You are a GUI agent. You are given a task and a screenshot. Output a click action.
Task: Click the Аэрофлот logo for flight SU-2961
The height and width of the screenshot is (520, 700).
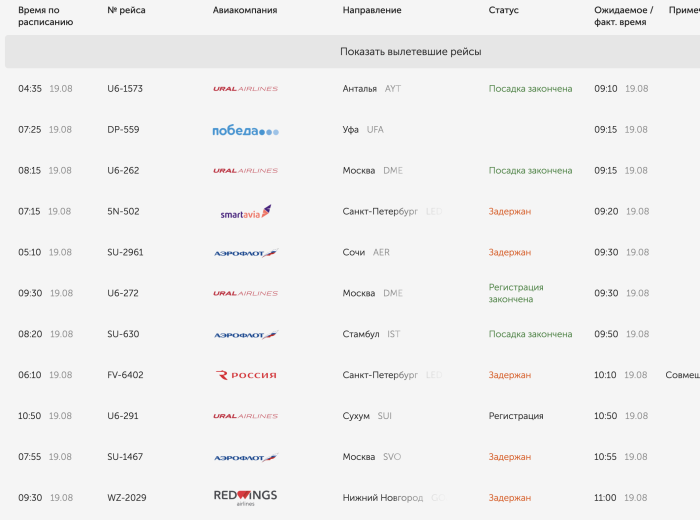pyautogui.click(x=246, y=253)
